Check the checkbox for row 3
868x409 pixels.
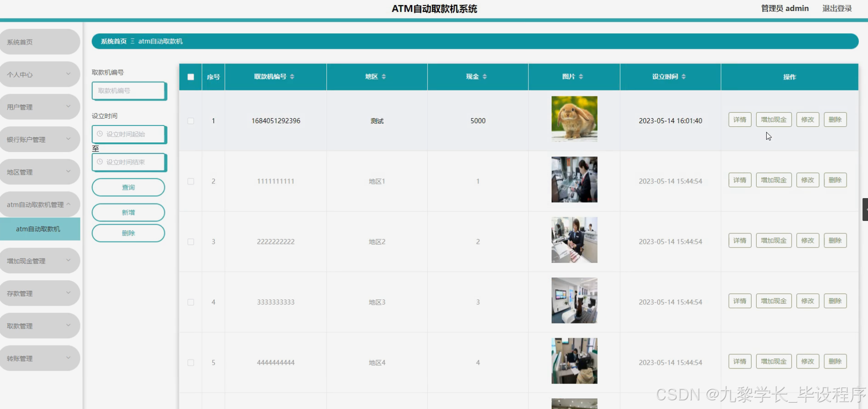coord(191,242)
